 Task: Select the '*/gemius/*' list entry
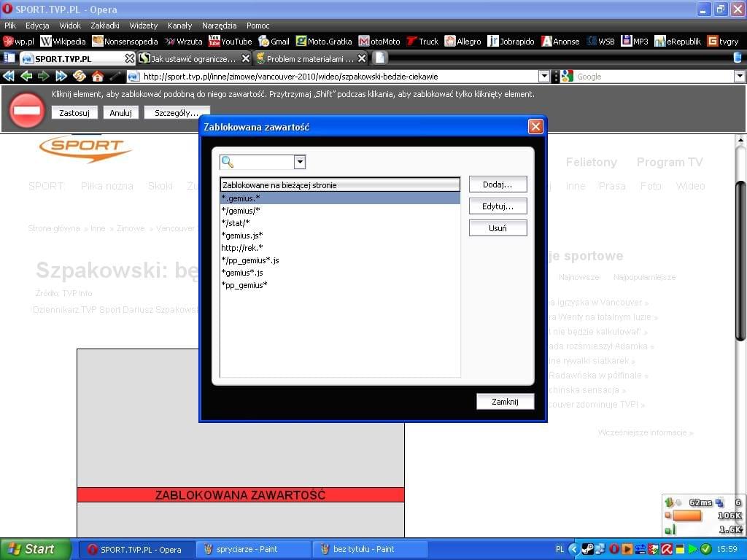tap(340, 211)
